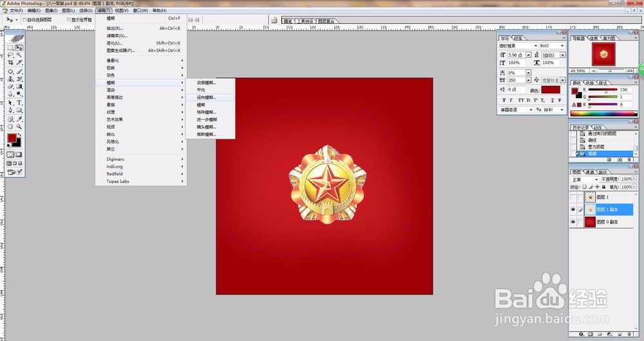
Task: Switch to 动作 tab
Action: (x=598, y=128)
